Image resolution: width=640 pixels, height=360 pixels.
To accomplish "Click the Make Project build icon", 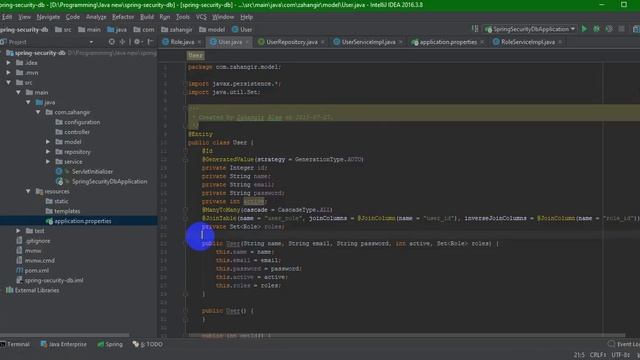I will [x=475, y=29].
